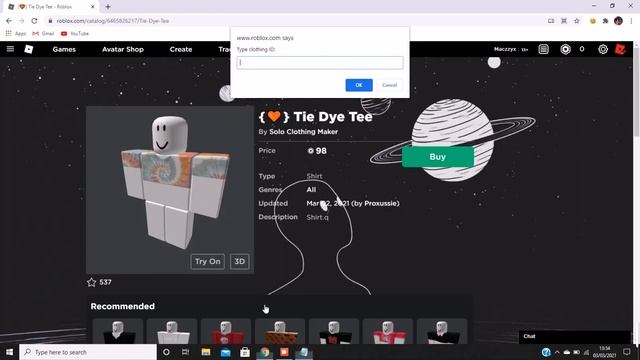Add item to favorites with the star icon
The height and width of the screenshot is (360, 640).
pyautogui.click(x=91, y=282)
